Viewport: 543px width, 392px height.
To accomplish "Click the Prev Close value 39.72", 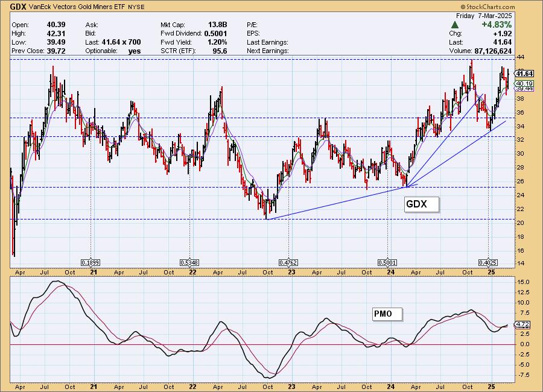I will 56,51.
